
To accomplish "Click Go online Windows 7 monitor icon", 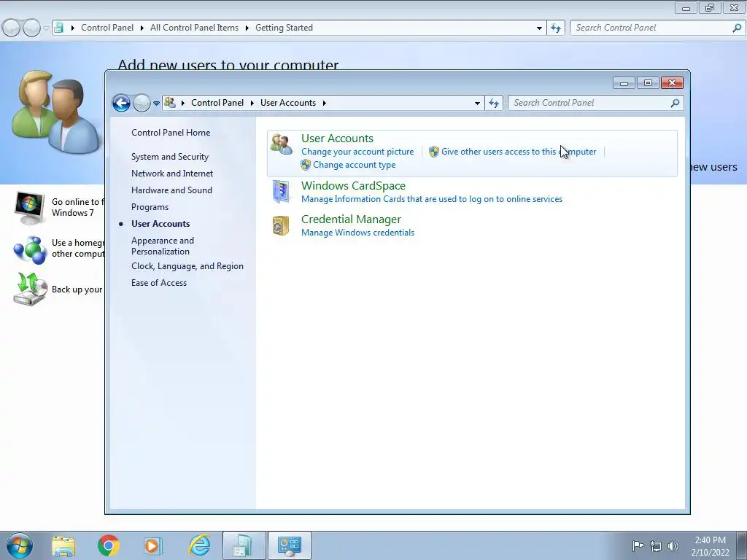I will (x=29, y=208).
